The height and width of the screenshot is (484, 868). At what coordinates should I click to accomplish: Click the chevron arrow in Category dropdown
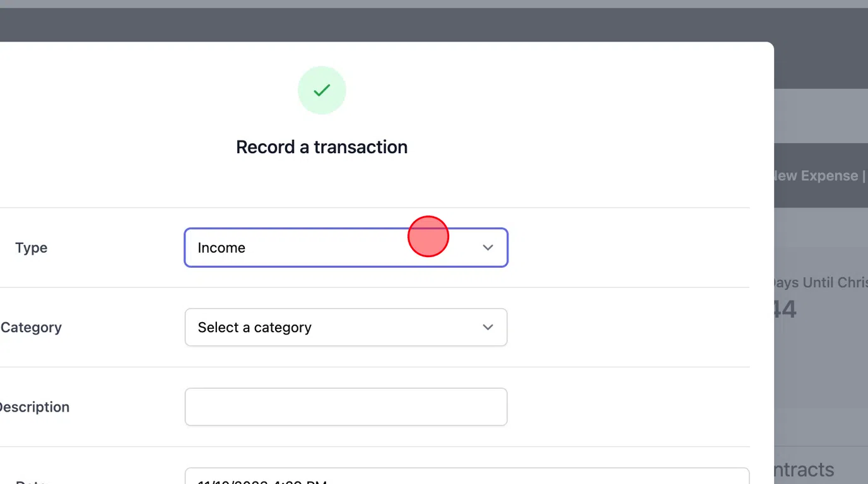click(488, 327)
